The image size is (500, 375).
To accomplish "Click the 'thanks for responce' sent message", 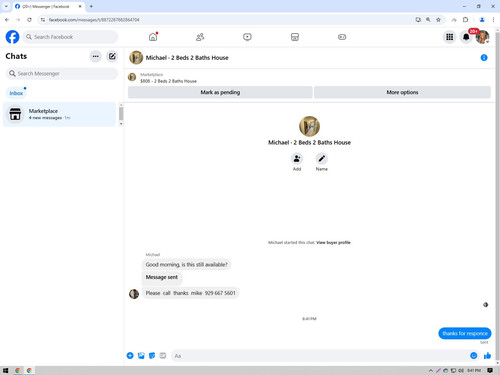I will pyautogui.click(x=465, y=333).
